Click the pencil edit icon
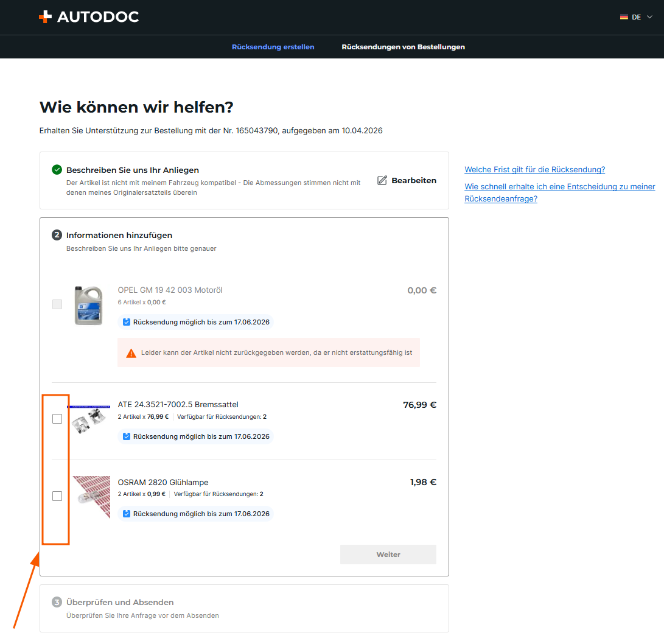 point(382,180)
